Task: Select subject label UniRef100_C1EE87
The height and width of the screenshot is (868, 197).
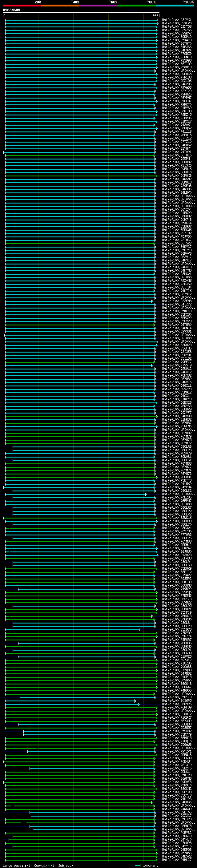Action: (x=176, y=101)
